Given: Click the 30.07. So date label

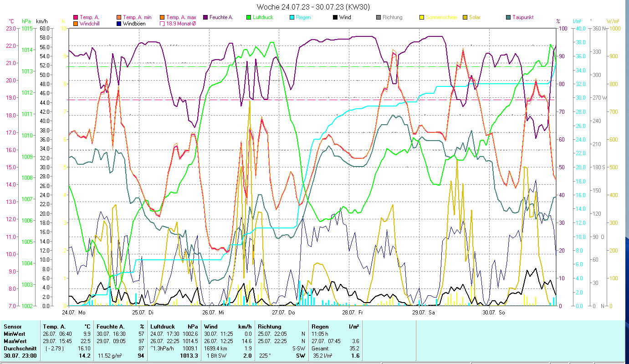Looking at the screenshot, I should pyautogui.click(x=493, y=313).
